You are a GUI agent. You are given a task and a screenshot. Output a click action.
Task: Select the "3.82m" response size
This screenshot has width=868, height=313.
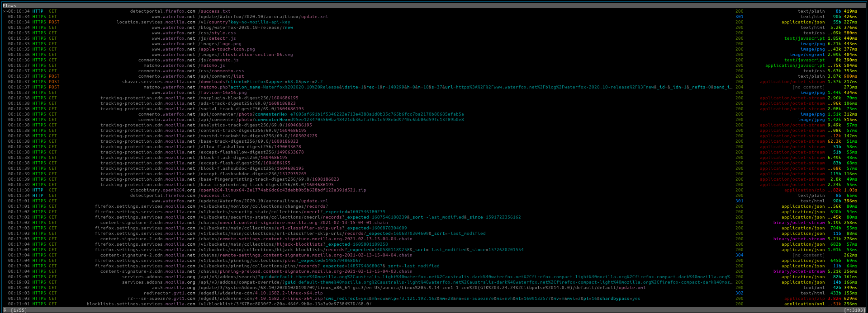[x=835, y=299]
